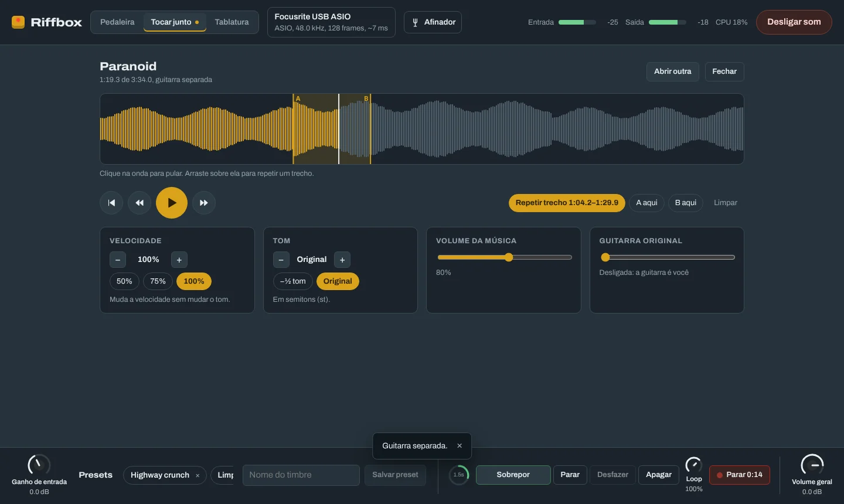Viewport: 844px width, 504px height.
Task: Click the Volume da música slider handle
Action: pos(509,257)
